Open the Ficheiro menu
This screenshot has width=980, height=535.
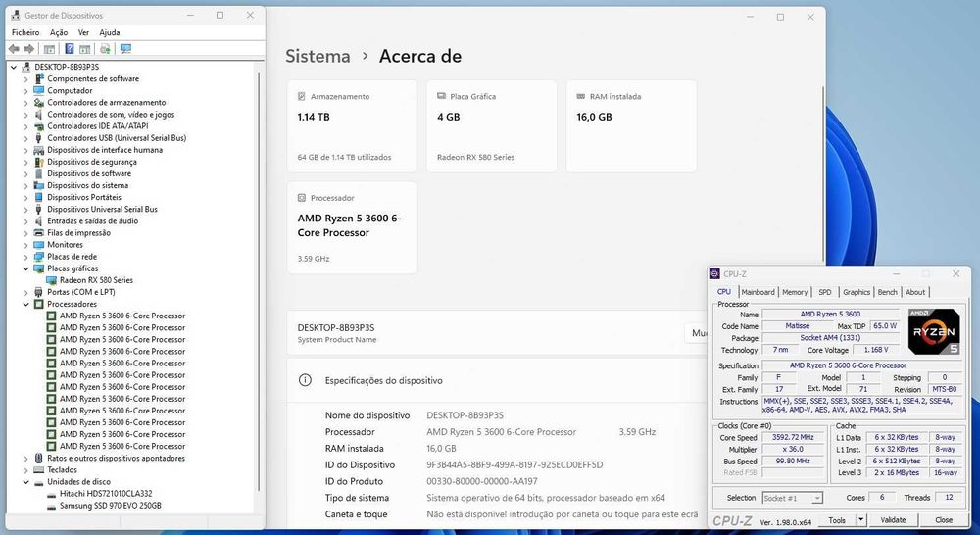pyautogui.click(x=25, y=32)
